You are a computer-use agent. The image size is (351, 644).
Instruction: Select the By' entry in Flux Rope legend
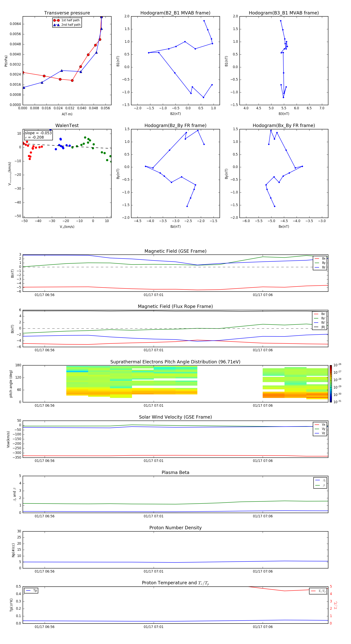tap(320, 318)
